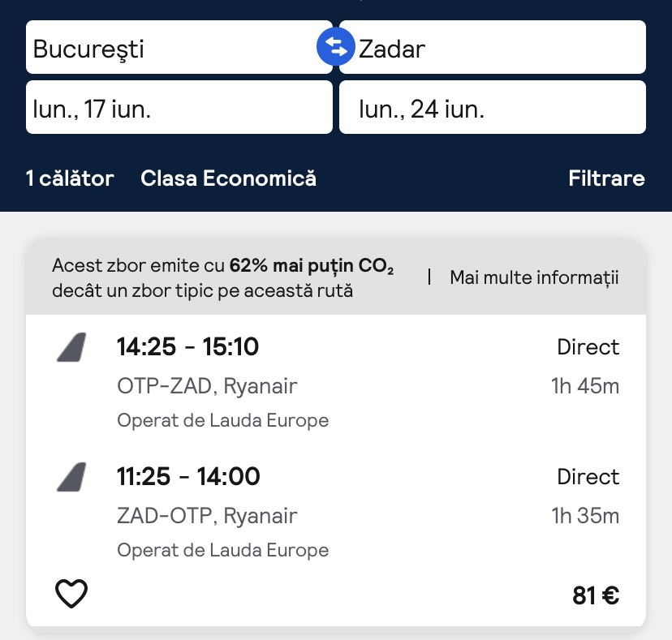Change the Clasa Economică cabin class
672x640 pixels.
pyautogui.click(x=228, y=178)
